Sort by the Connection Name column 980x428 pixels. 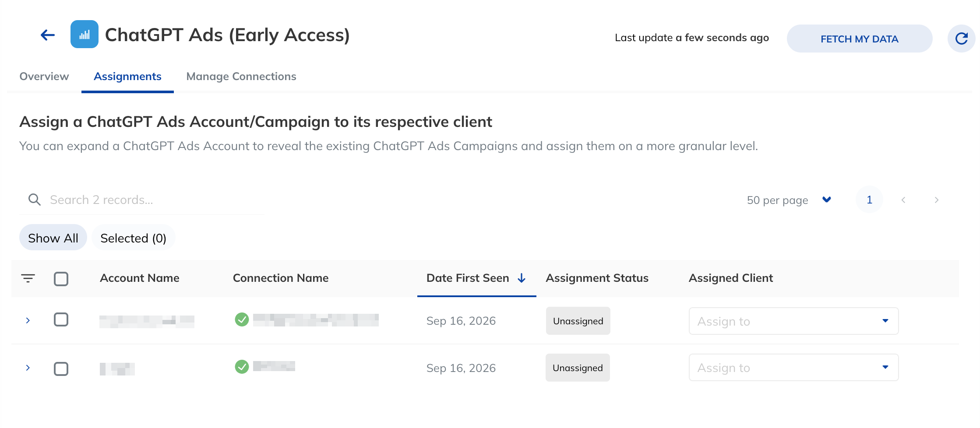point(281,278)
